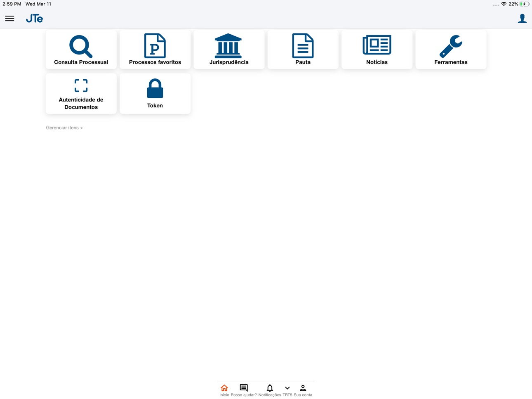This screenshot has height=399, width=532.
Task: Open Processos favoritos tile
Action: [155, 50]
